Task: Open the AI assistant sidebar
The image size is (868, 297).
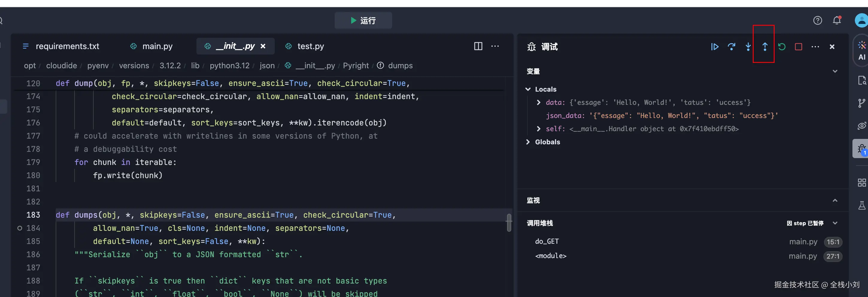Action: [862, 50]
